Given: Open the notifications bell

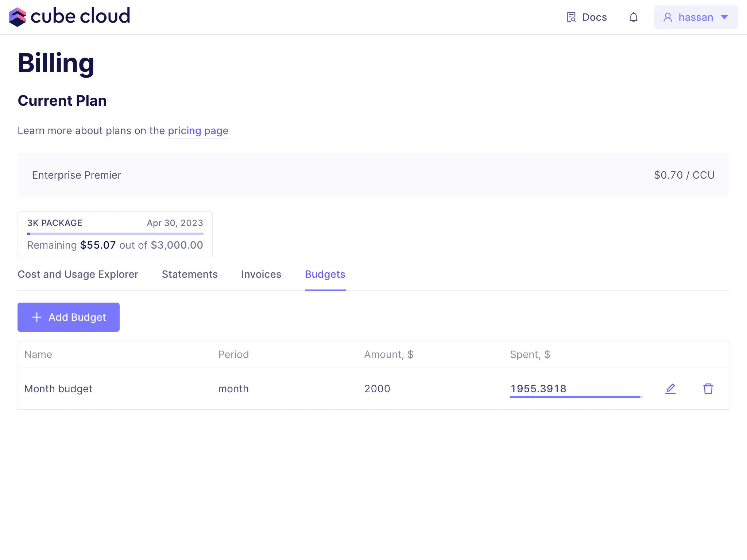Looking at the screenshot, I should pyautogui.click(x=634, y=17).
